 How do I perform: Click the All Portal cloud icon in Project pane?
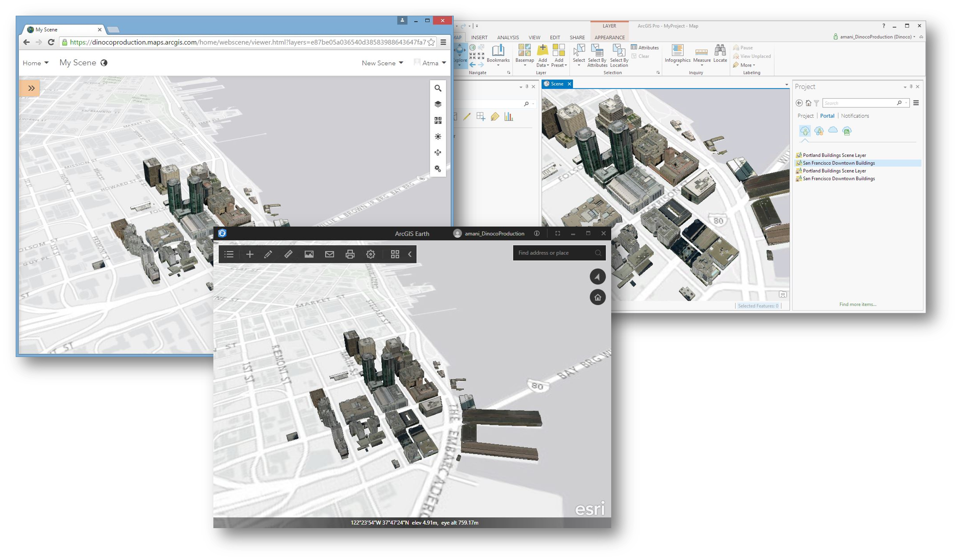click(833, 130)
